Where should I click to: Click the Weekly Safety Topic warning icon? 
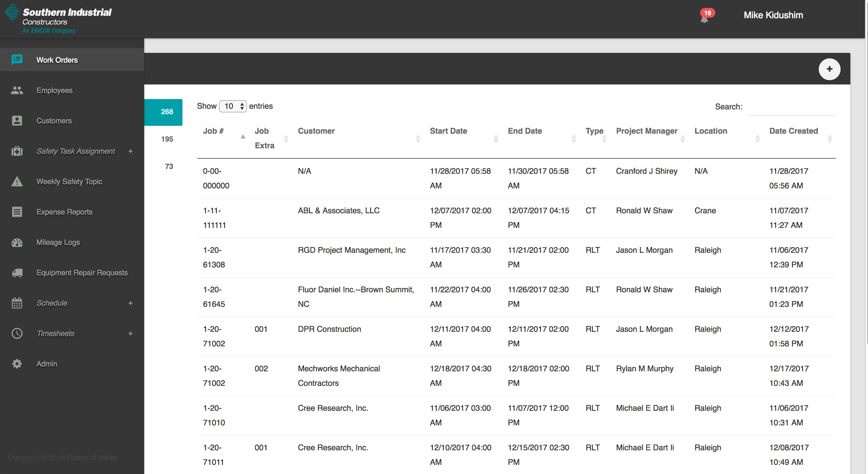(17, 181)
